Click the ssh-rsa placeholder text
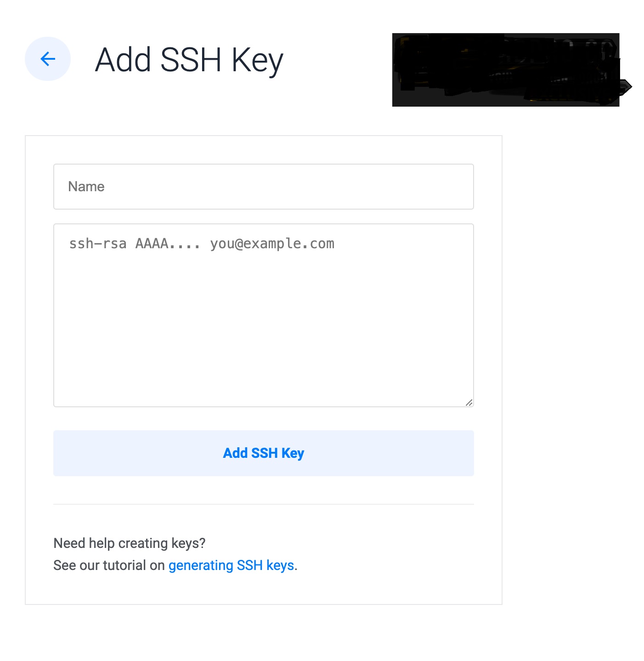The image size is (644, 661). (x=97, y=244)
